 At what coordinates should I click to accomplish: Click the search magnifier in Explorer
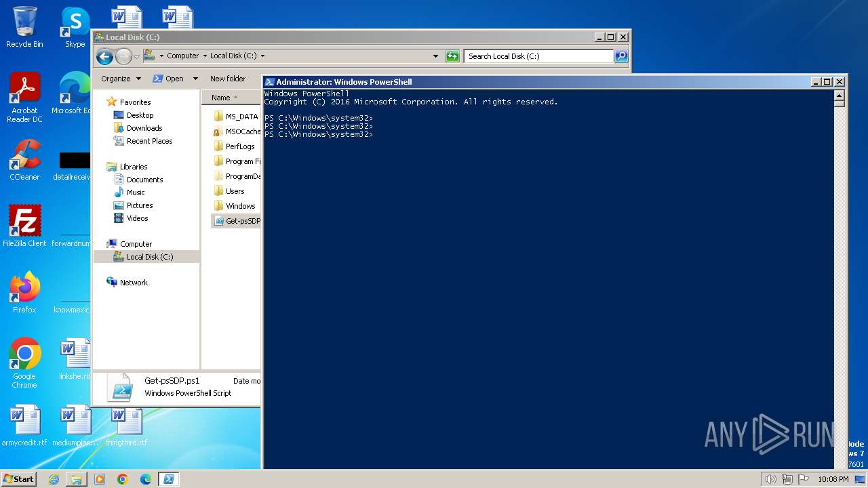coord(621,56)
